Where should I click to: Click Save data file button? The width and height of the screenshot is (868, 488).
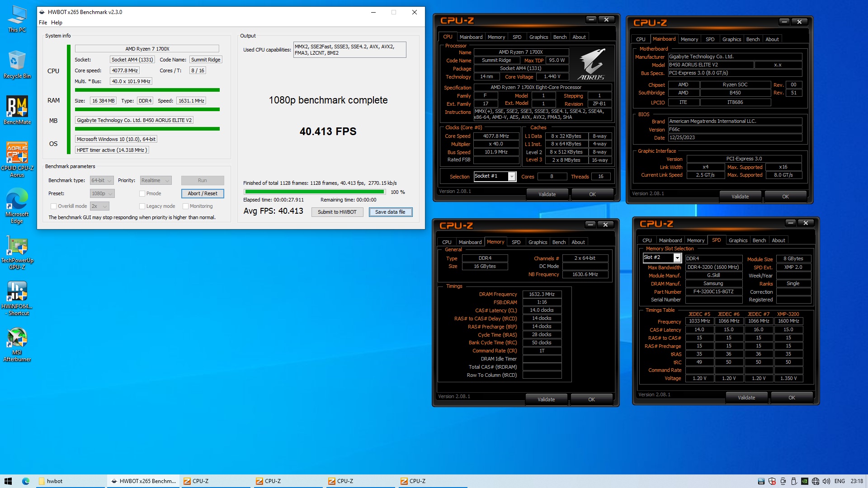391,212
